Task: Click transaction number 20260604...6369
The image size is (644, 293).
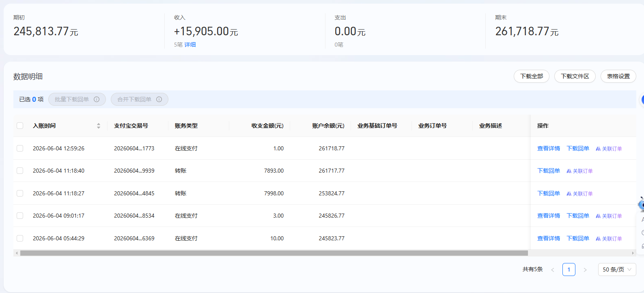Action: pyautogui.click(x=134, y=238)
